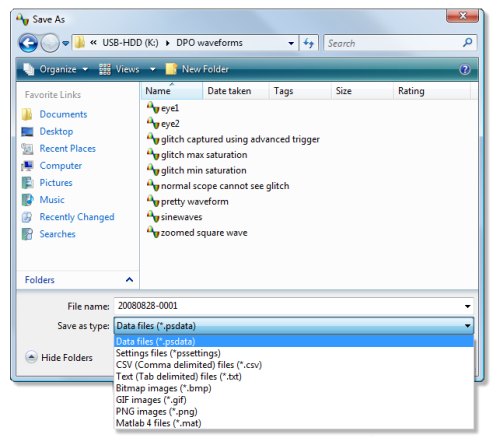The width and height of the screenshot is (500, 445).
Task: Click the magnifier icon in Search box
Action: pyautogui.click(x=468, y=43)
